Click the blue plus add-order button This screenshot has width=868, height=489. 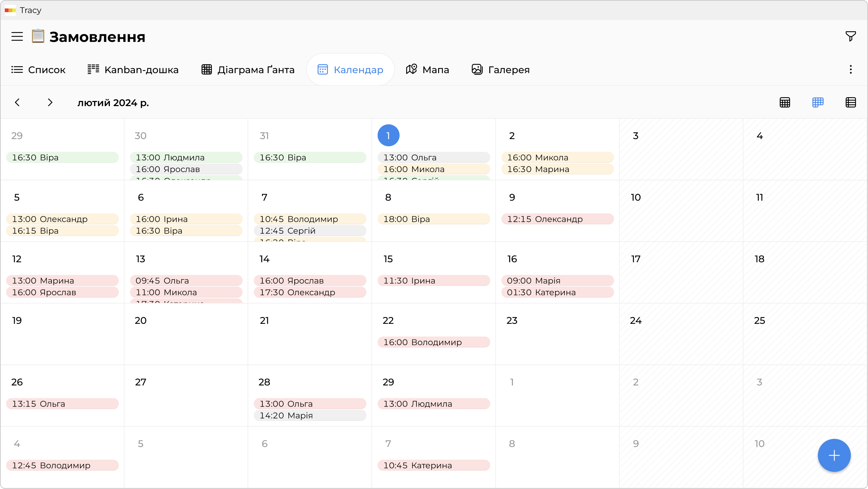pyautogui.click(x=834, y=455)
